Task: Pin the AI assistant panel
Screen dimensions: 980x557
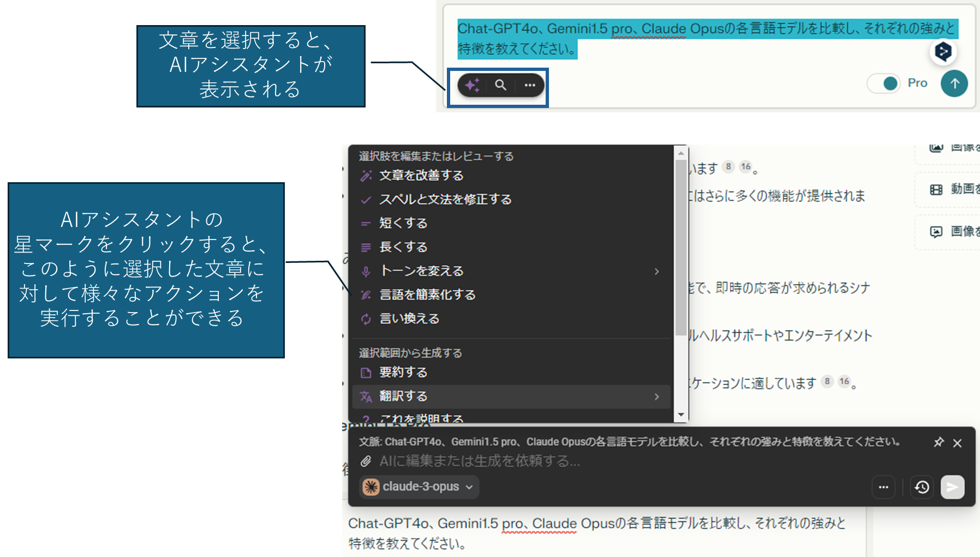Action: (x=939, y=442)
